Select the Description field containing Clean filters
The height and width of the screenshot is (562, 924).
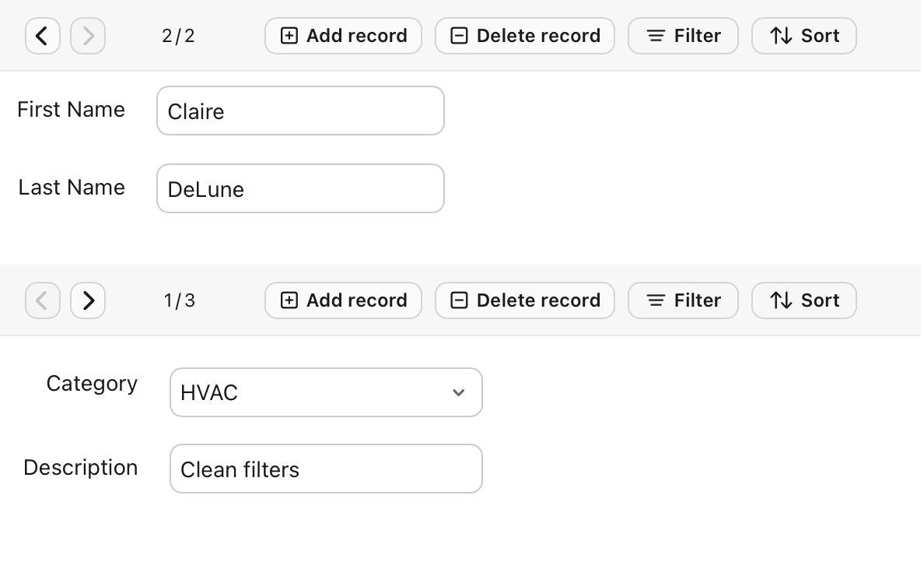(326, 469)
